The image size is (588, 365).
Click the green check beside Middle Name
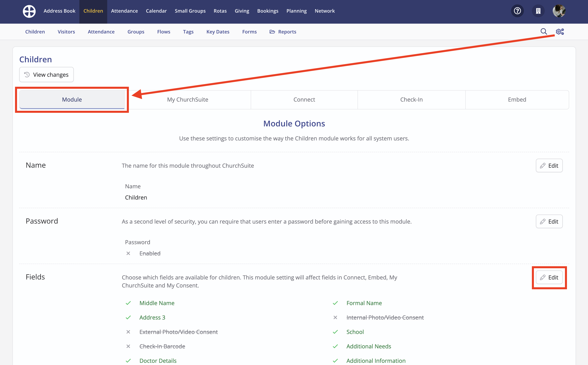128,303
